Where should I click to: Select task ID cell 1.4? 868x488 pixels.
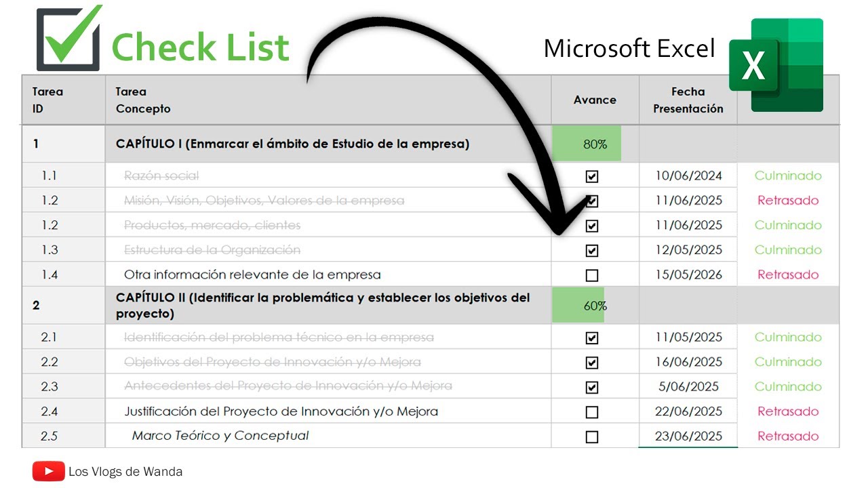63,274
